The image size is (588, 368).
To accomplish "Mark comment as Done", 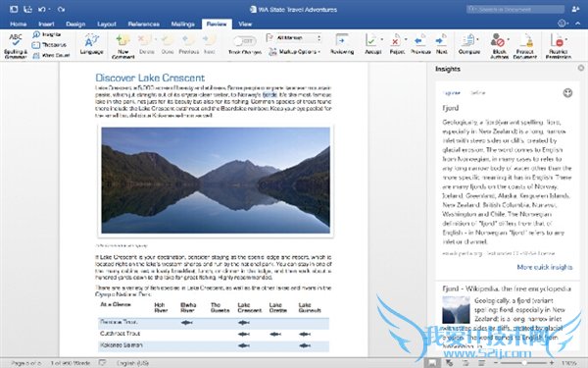I will pos(168,44).
